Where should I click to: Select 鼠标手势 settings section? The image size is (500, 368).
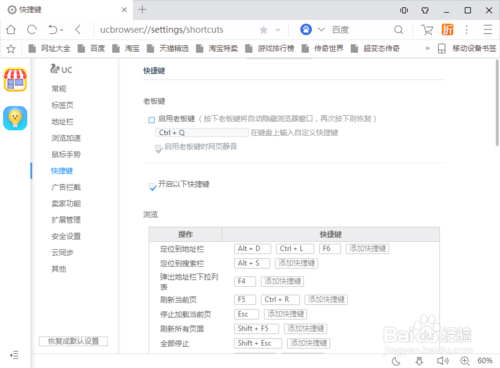click(x=66, y=154)
